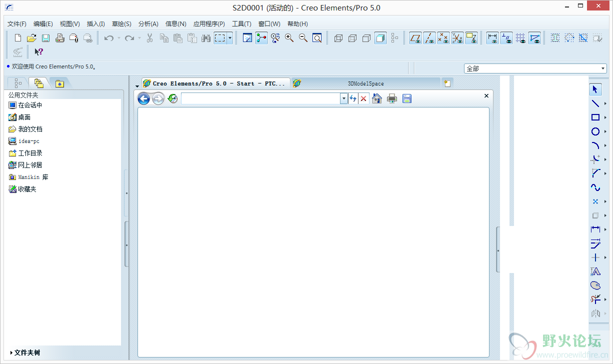Viewport: 613px width, 364px height.
Task: Toggle shaded display mode
Action: pos(380,38)
